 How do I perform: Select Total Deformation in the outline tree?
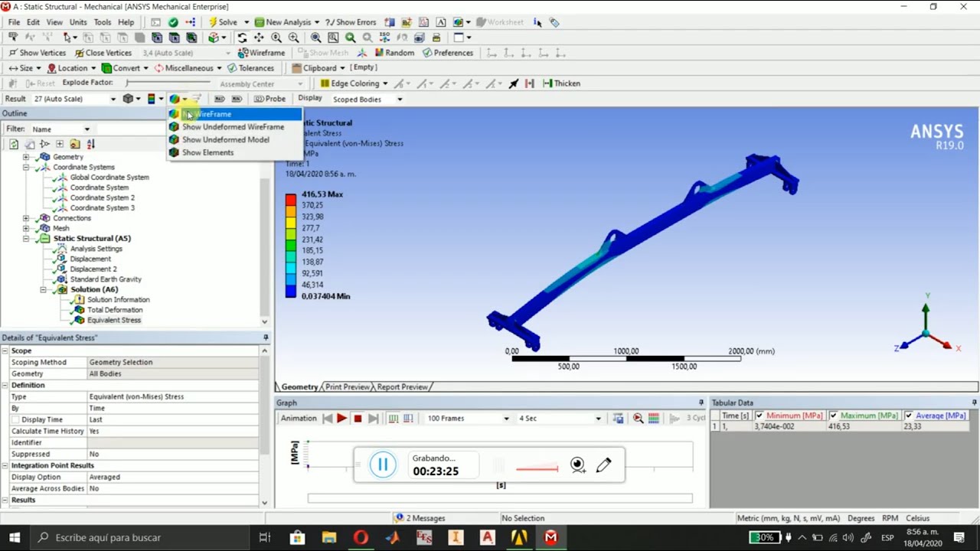[x=115, y=310]
